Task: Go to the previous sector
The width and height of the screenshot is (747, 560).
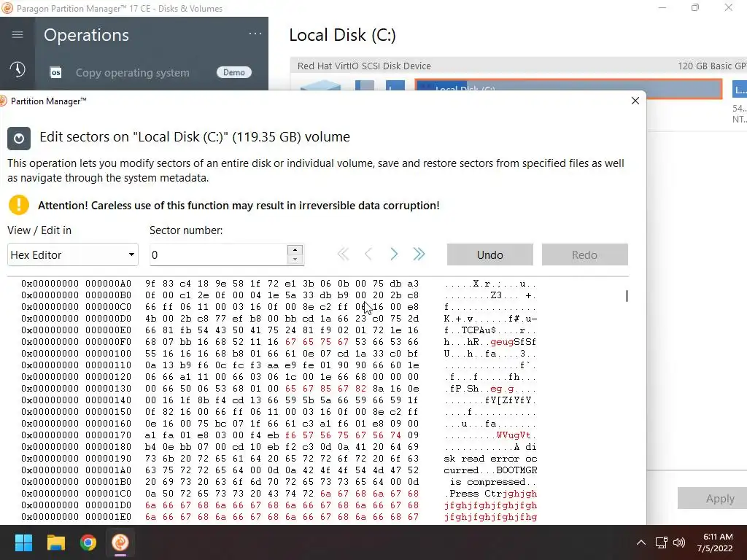Action: pos(368,254)
